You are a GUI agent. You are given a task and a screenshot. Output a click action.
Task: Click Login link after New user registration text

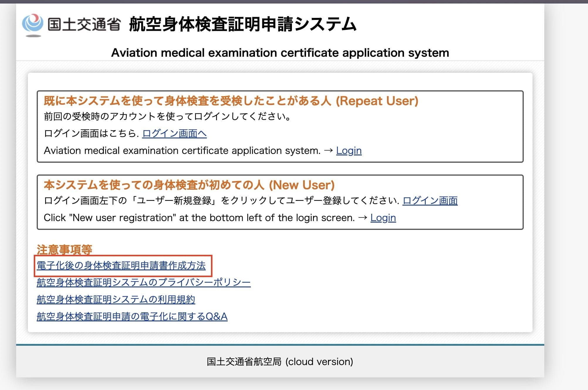(383, 218)
